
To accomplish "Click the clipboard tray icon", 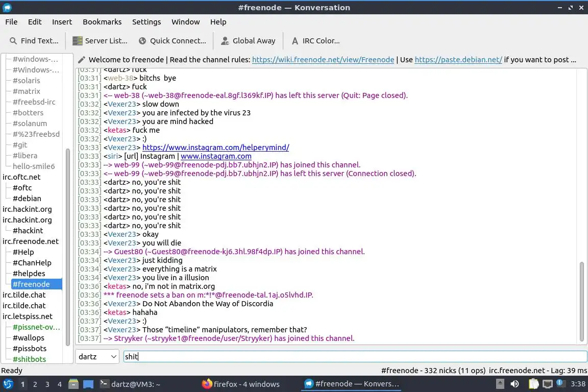I will point(533,384).
